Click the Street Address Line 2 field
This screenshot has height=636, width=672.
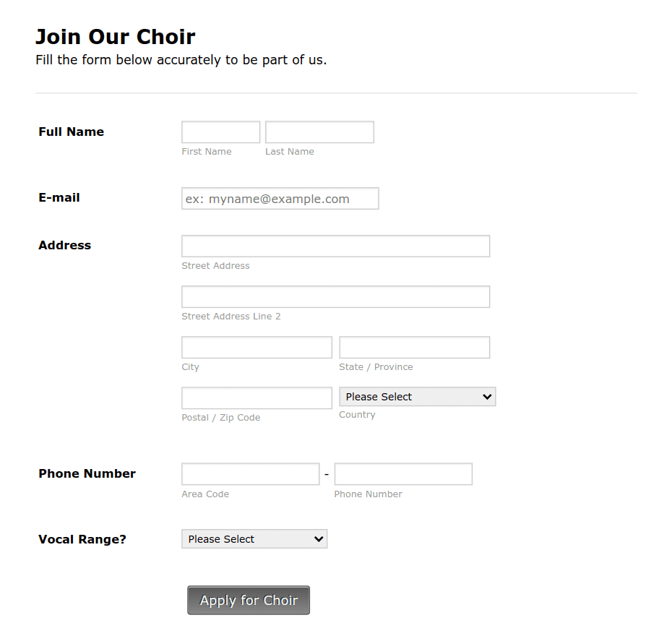click(x=335, y=296)
